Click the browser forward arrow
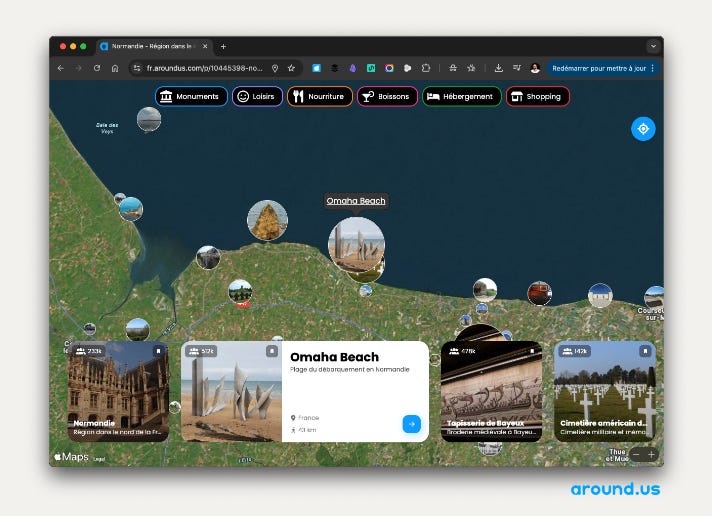Screen dimensions: 712x516 pyautogui.click(x=79, y=68)
